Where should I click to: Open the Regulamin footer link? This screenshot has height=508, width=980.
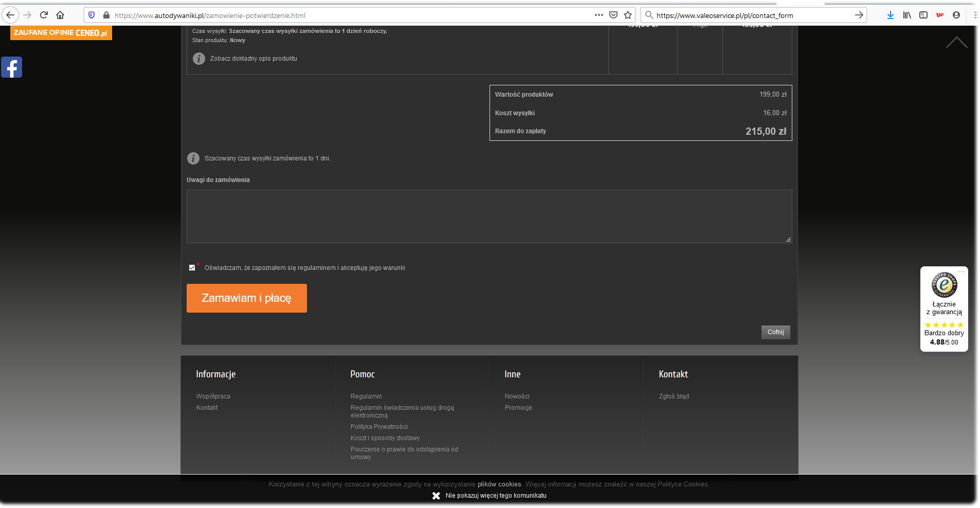366,396
